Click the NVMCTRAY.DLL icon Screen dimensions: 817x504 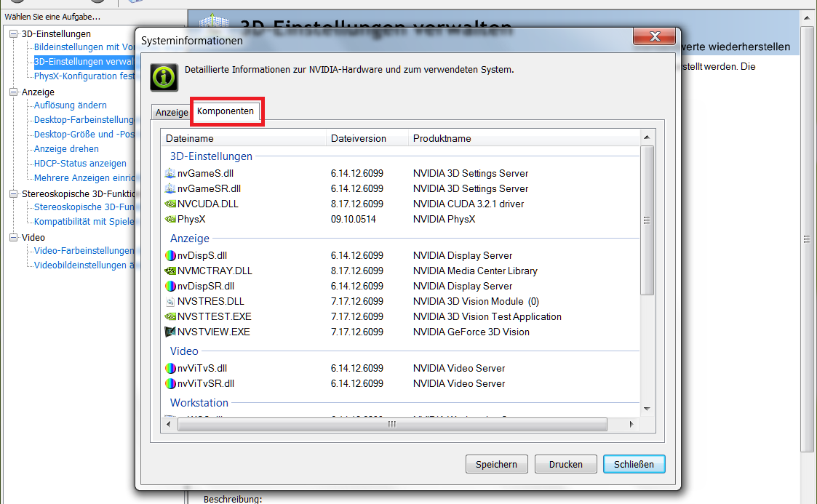point(170,271)
